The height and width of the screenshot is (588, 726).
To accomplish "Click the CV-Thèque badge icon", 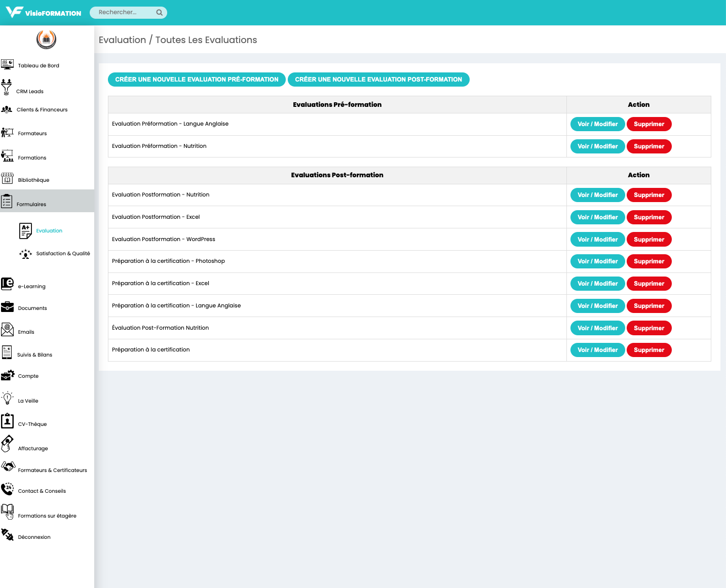I will tap(7, 421).
